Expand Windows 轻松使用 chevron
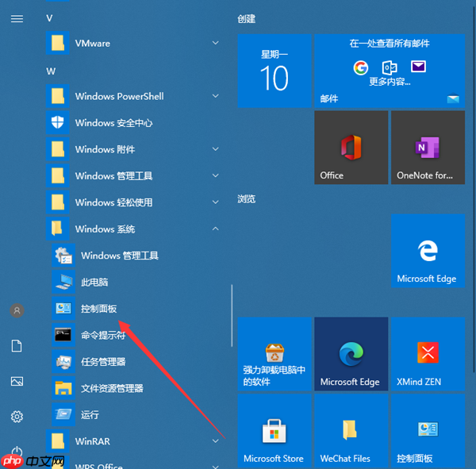The height and width of the screenshot is (469, 476). [x=216, y=202]
